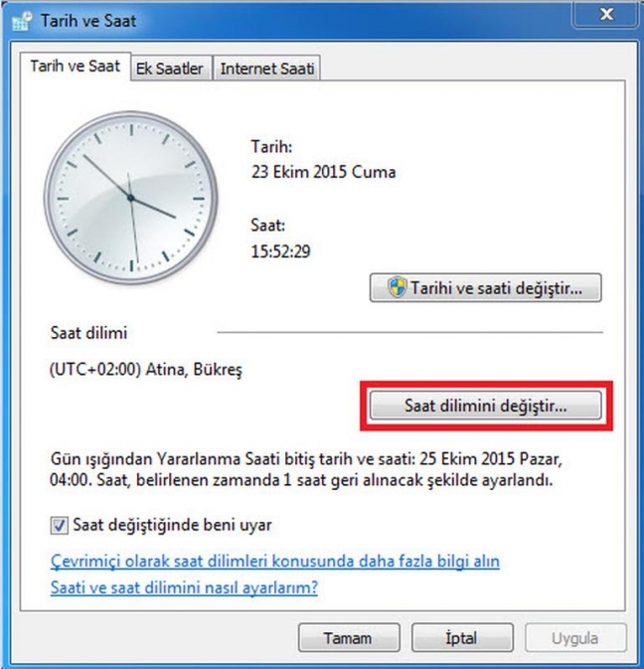Click the analog clock face

[x=131, y=198]
